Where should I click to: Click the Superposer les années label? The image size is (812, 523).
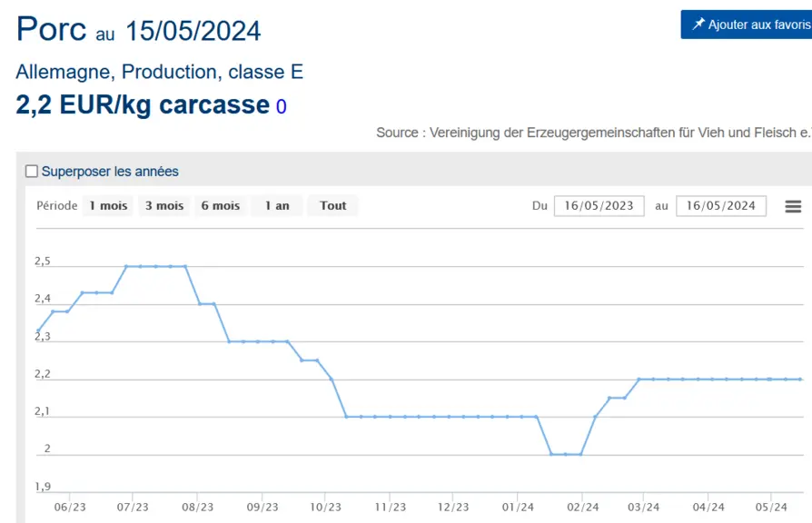pyautogui.click(x=110, y=172)
